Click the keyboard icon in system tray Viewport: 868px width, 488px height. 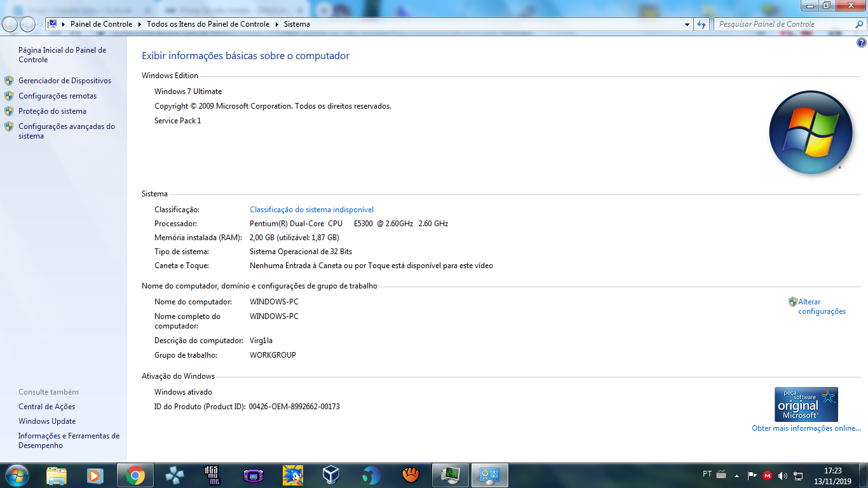pyautogui.click(x=721, y=474)
